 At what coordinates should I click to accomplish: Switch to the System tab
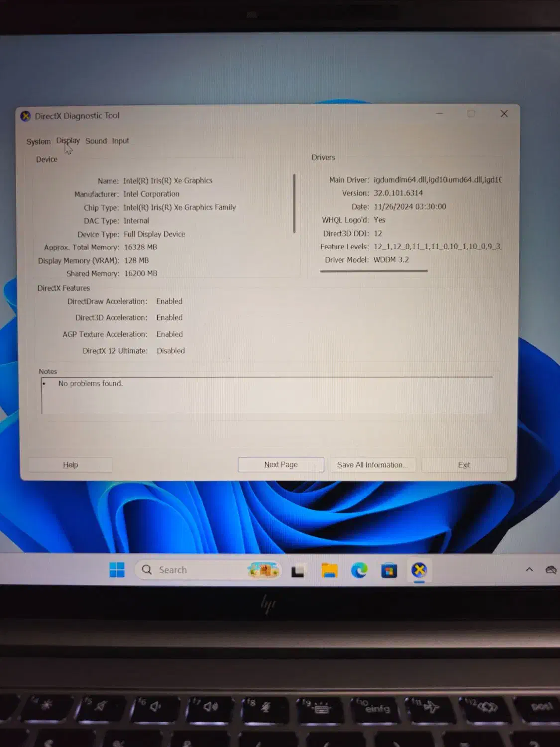point(38,142)
